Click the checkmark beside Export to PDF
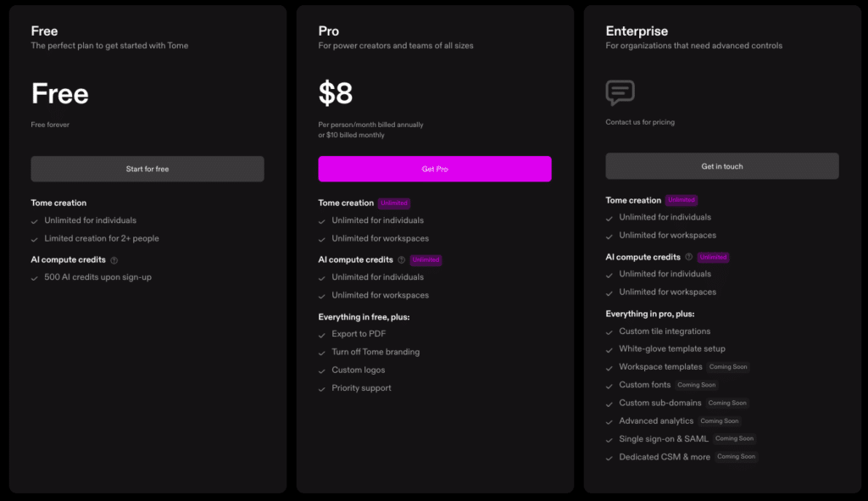The height and width of the screenshot is (501, 868). (321, 334)
